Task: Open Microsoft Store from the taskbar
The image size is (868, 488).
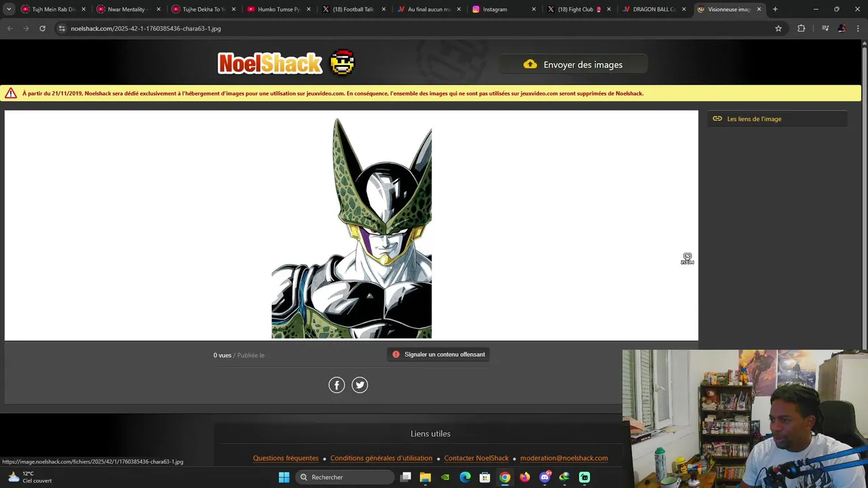Action: [485, 477]
